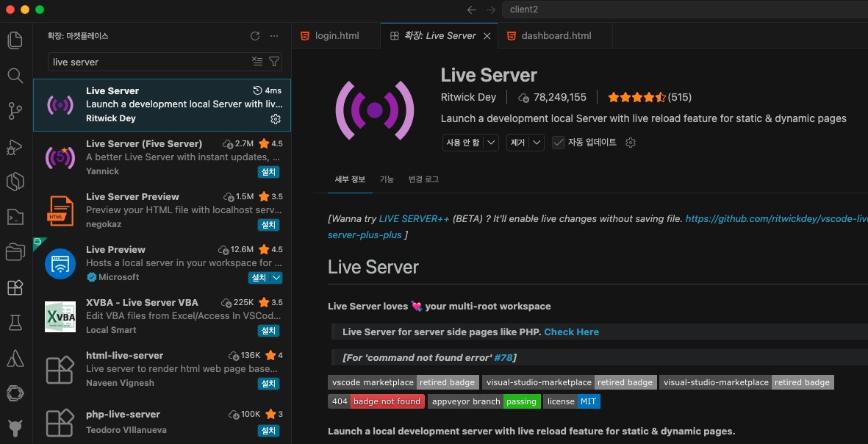Install XVBA - Live Server VBA
The width and height of the screenshot is (868, 444).
tap(268, 331)
